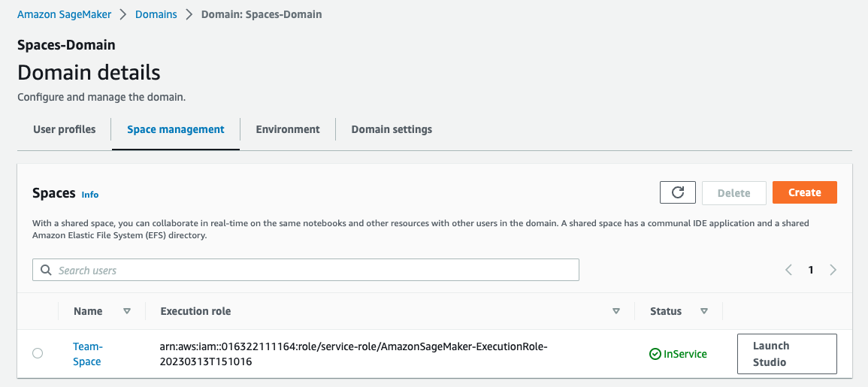Focus the Search users field
Image resolution: width=868 pixels, height=387 pixels.
(x=306, y=271)
